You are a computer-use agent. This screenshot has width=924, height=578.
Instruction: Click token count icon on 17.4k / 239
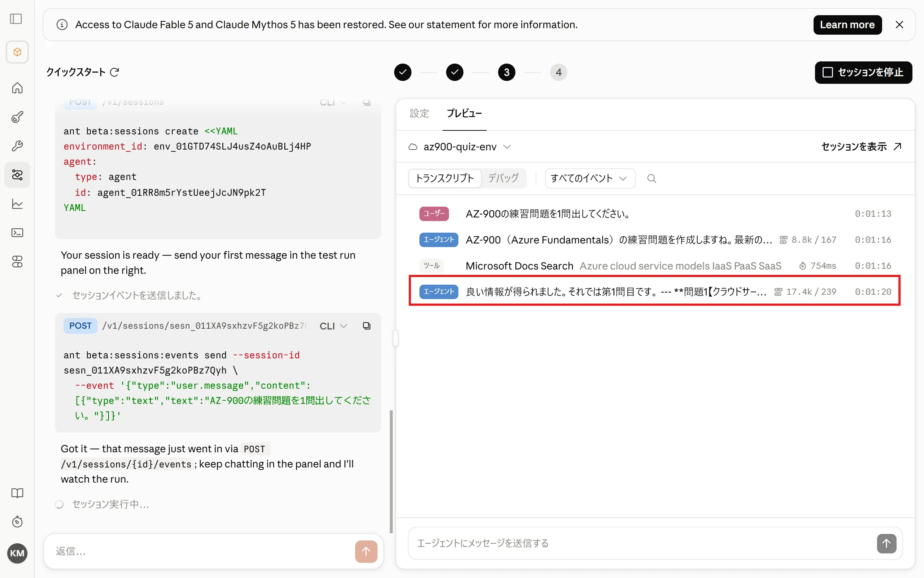(778, 292)
